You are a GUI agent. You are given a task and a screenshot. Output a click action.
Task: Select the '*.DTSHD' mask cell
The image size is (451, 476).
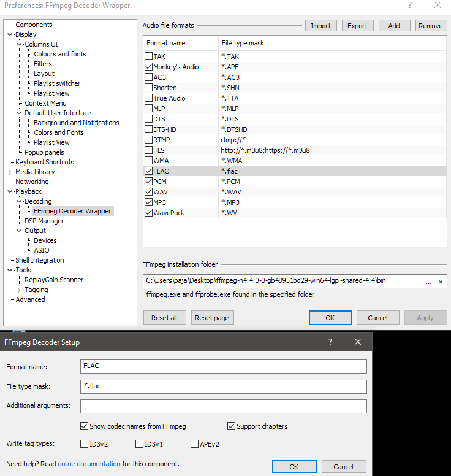(x=234, y=129)
